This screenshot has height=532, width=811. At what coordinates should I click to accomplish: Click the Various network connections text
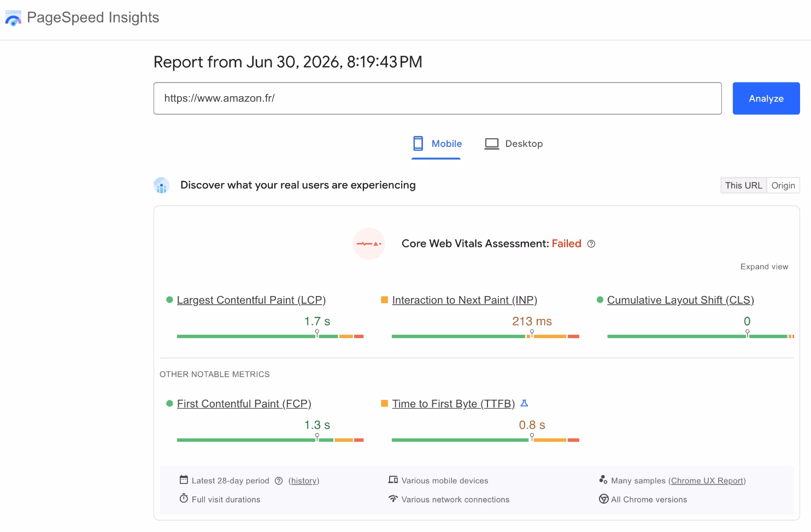(x=455, y=499)
